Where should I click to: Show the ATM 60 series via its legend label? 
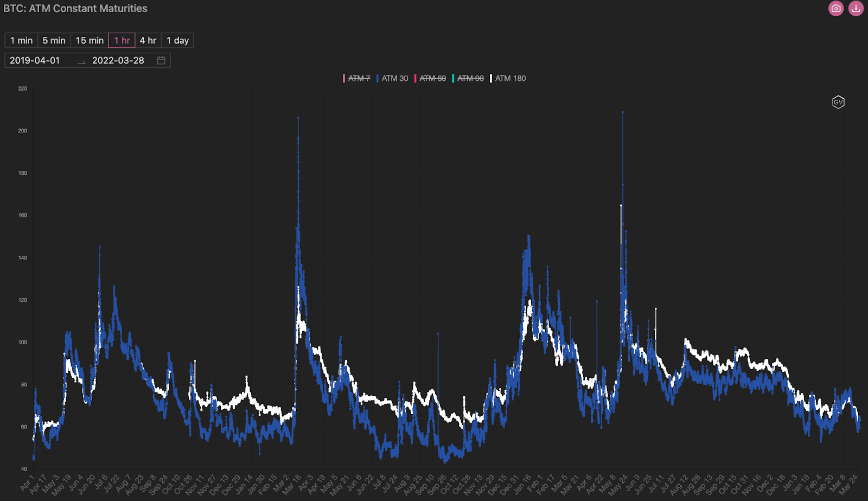432,78
